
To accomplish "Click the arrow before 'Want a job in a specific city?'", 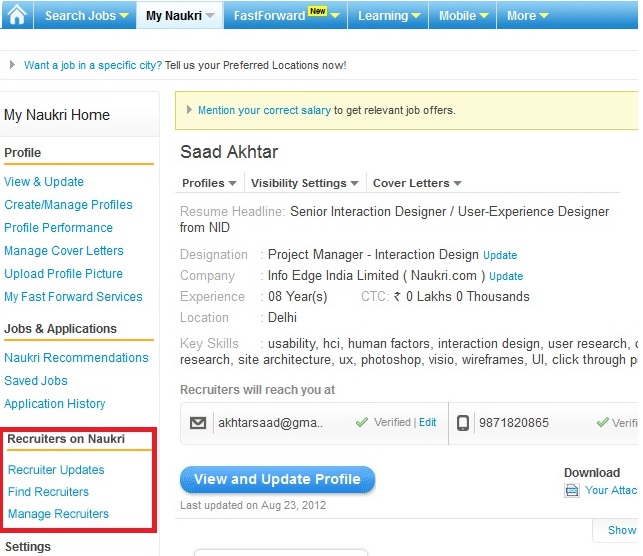I will [x=12, y=65].
